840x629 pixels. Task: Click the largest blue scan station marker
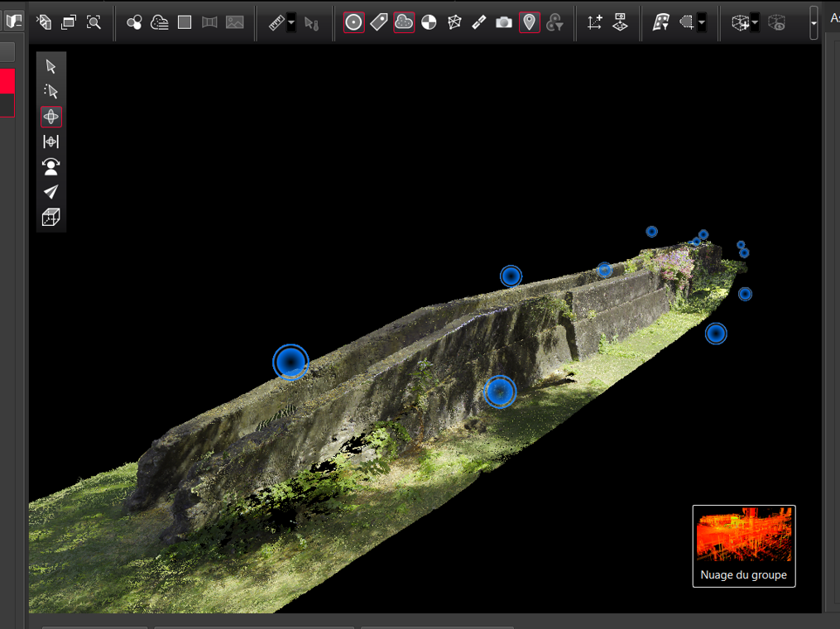290,362
